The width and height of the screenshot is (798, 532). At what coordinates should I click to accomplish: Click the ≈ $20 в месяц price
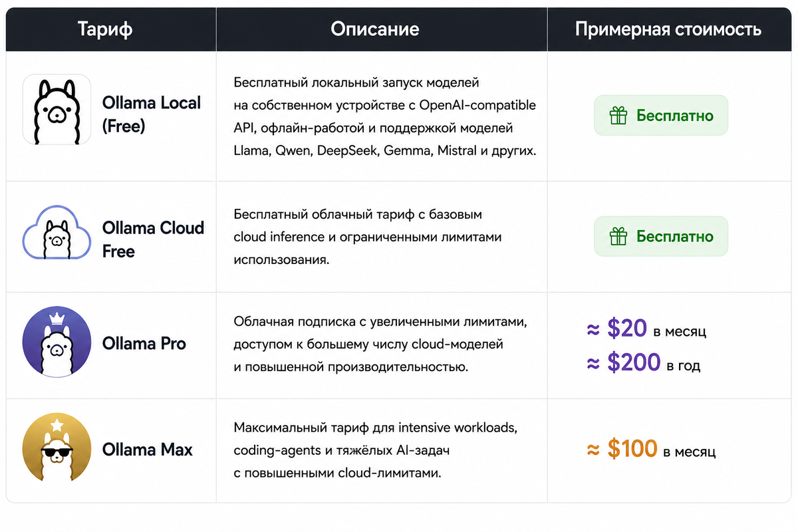pos(646,329)
